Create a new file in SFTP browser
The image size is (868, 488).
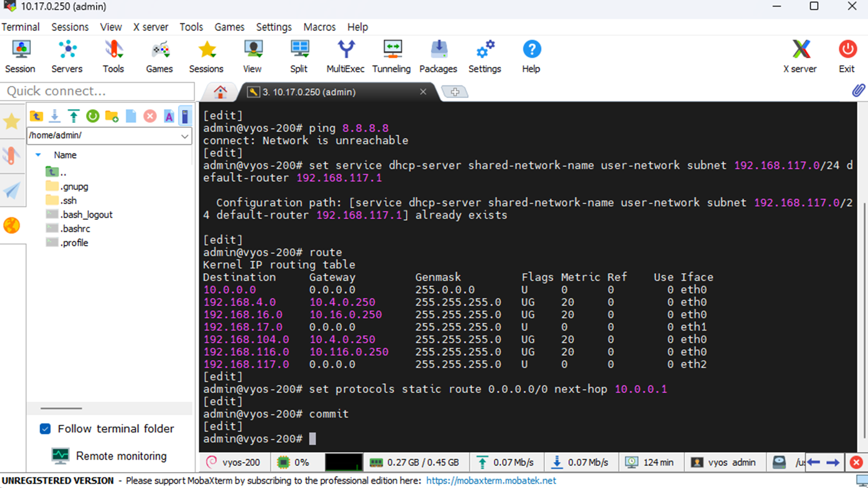point(131,116)
